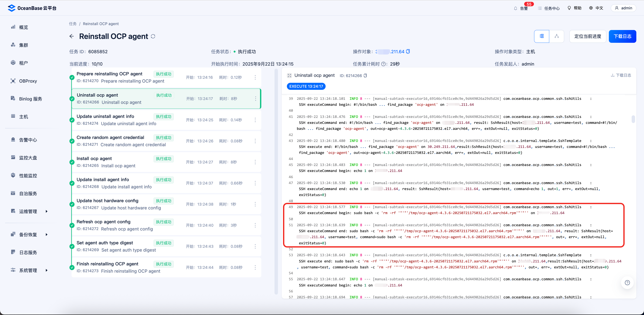This screenshot has width=644, height=315.
Task: Open more options for Refresh ocp agent config
Action: [x=255, y=225]
